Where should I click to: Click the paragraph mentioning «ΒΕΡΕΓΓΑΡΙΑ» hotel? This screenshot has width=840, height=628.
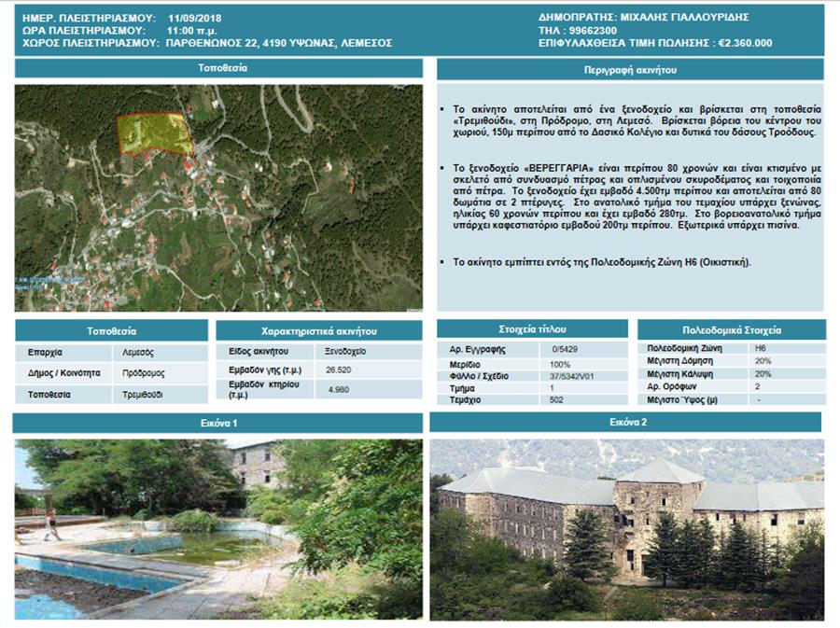(637, 197)
